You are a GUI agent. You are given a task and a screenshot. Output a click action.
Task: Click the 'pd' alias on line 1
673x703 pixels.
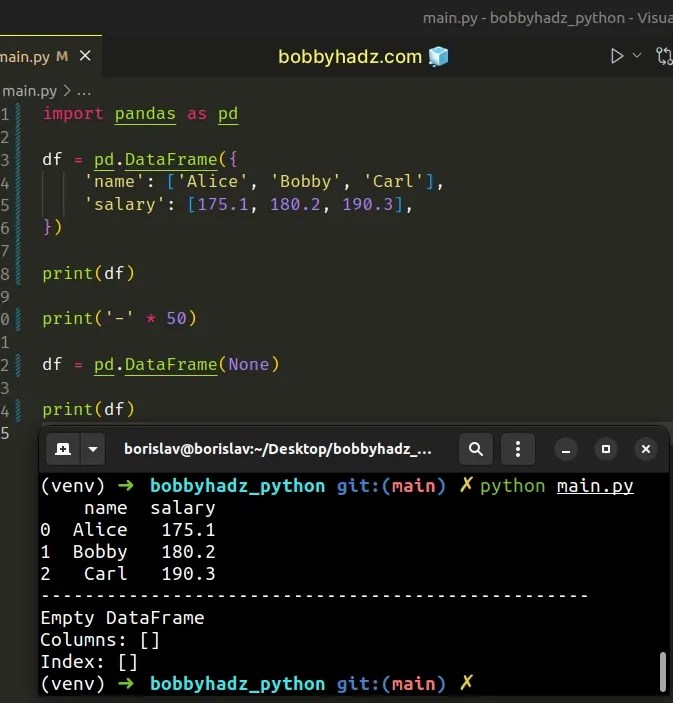[228, 114]
